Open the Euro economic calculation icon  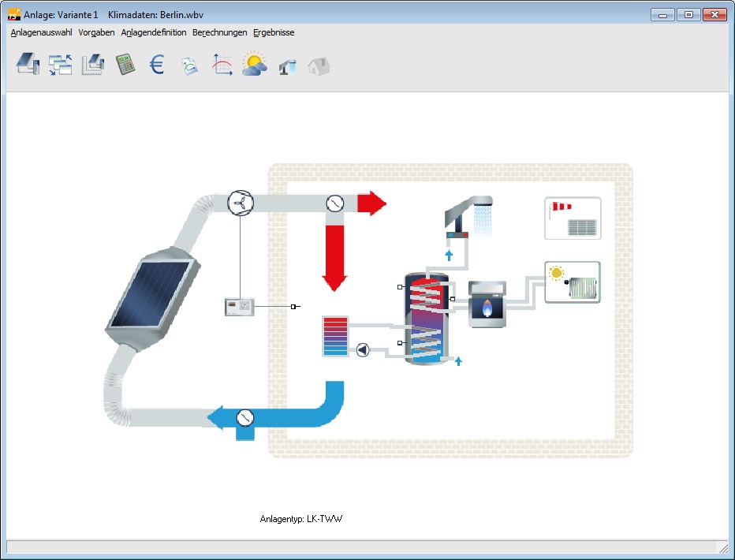[157, 65]
